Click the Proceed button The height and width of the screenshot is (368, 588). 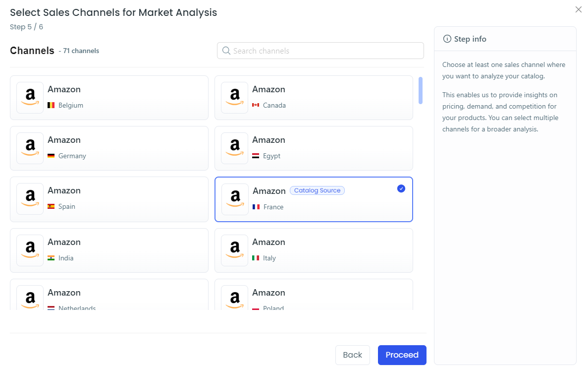click(402, 355)
